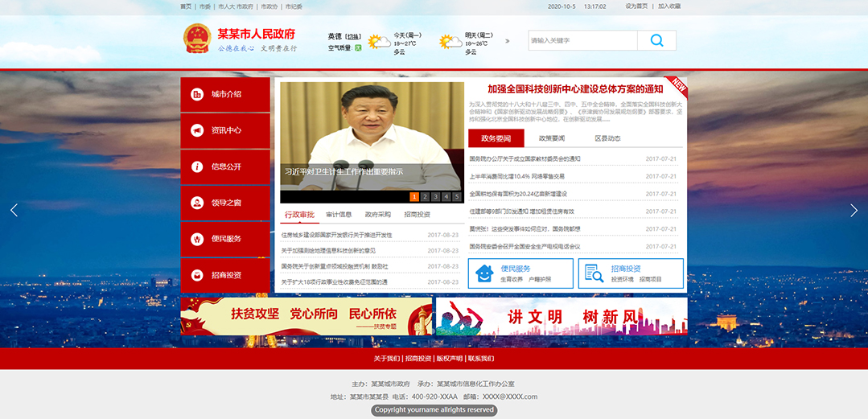Click the blue house 便民服务 icon
The image size is (868, 419).
pos(483,273)
